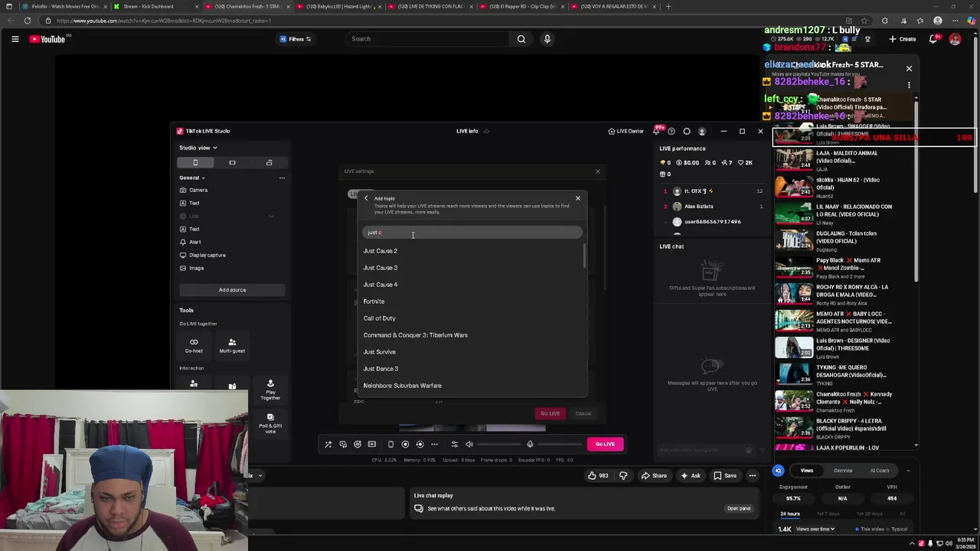The height and width of the screenshot is (551, 980).
Task: Click the dimmed Go LIVE button in LIVE settings
Action: click(x=550, y=413)
